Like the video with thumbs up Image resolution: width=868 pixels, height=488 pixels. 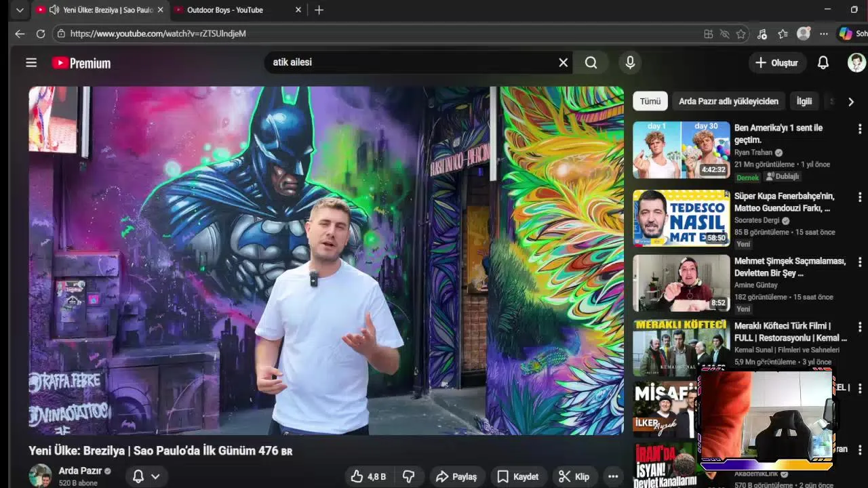(368, 476)
